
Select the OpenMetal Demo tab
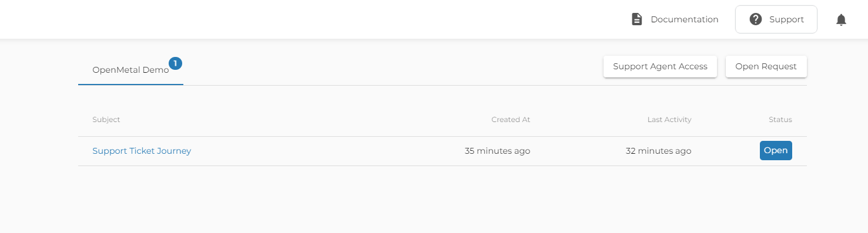tap(130, 70)
